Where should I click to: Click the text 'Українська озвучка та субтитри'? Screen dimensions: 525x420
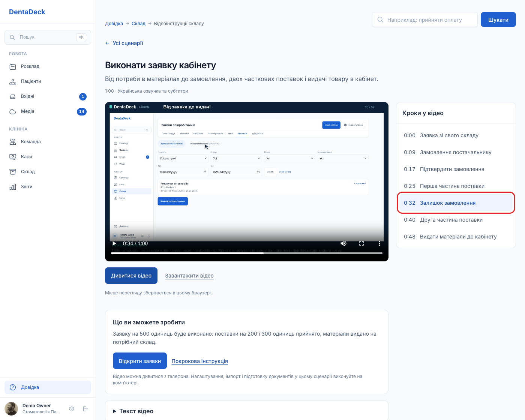click(153, 91)
